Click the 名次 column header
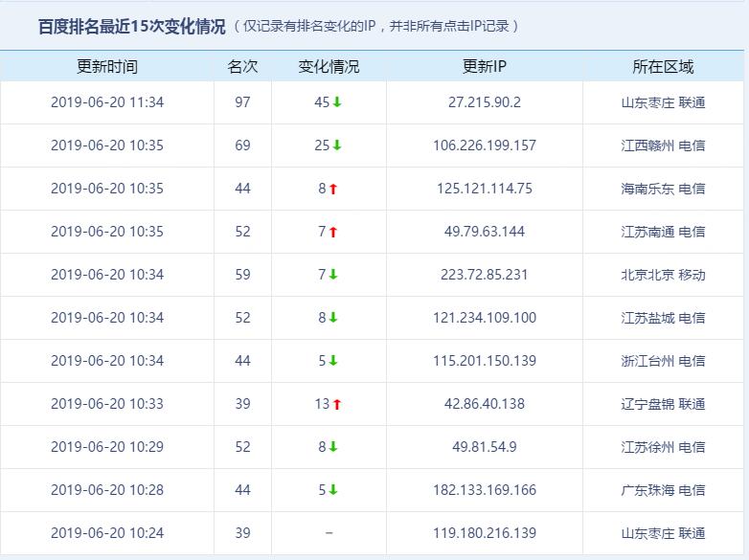This screenshot has width=749, height=560. (242, 66)
